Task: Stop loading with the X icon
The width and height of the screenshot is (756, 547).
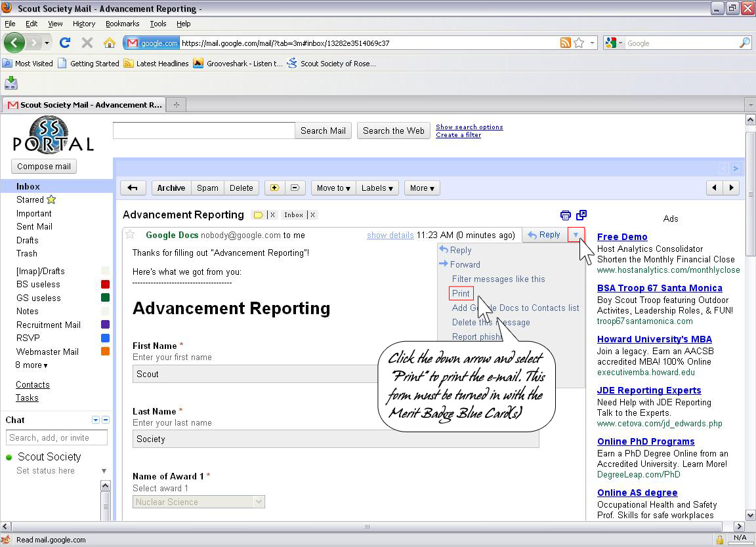Action: coord(87,43)
